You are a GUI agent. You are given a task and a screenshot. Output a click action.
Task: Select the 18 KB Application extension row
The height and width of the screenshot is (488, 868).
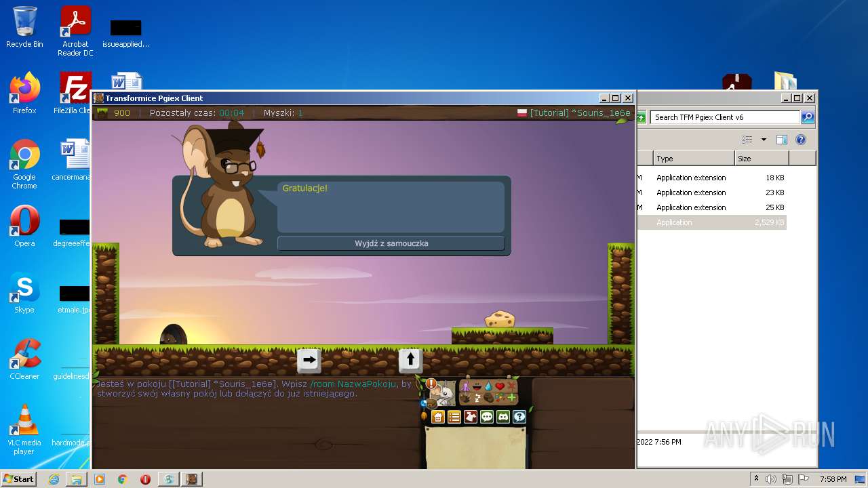tap(711, 178)
